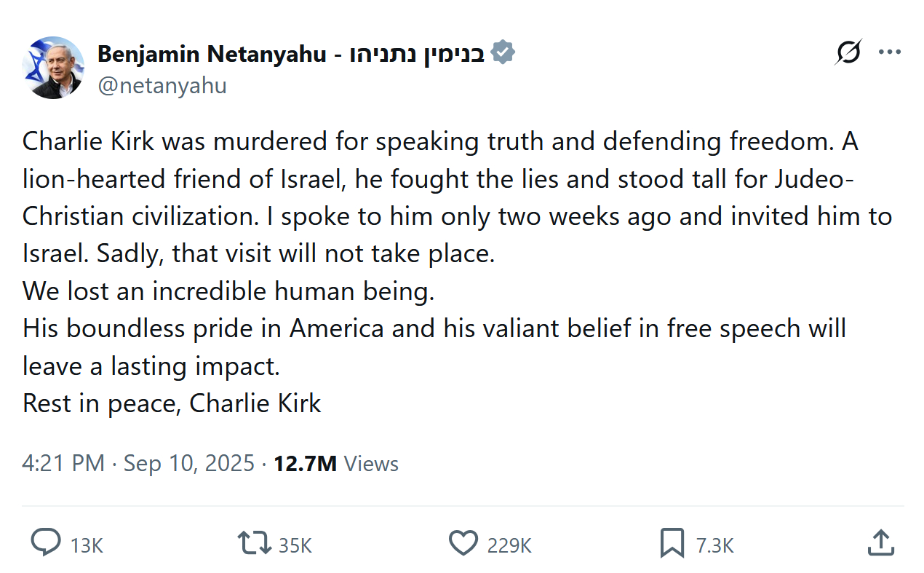Open the 12.7M Views analytics
The image size is (924, 573).
[335, 464]
